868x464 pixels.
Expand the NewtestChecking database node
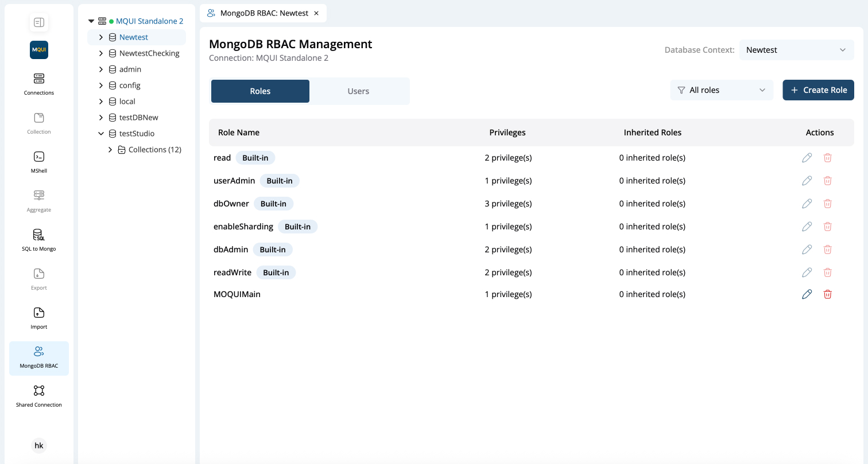point(101,53)
